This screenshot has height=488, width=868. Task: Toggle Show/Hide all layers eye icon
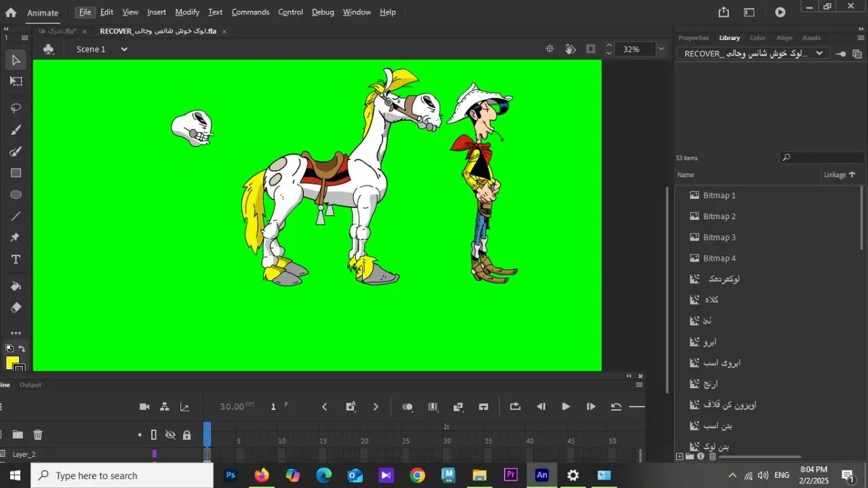point(170,434)
